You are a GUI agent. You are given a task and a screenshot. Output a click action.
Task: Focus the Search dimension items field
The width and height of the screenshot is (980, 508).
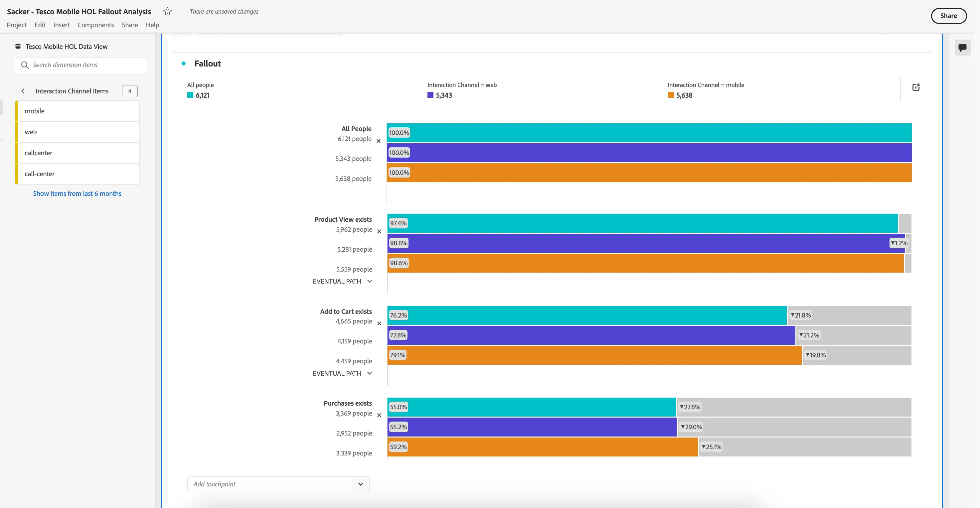point(81,65)
